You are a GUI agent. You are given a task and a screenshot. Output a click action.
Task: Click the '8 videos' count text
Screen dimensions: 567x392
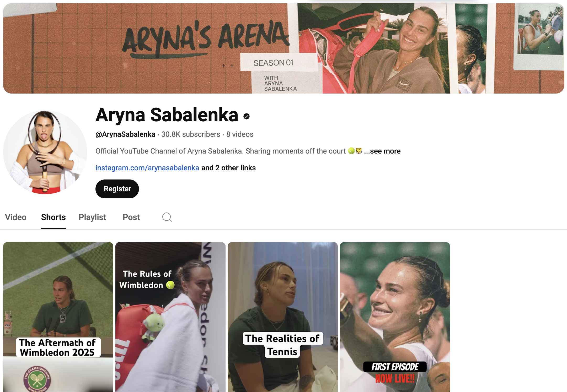[x=240, y=134]
